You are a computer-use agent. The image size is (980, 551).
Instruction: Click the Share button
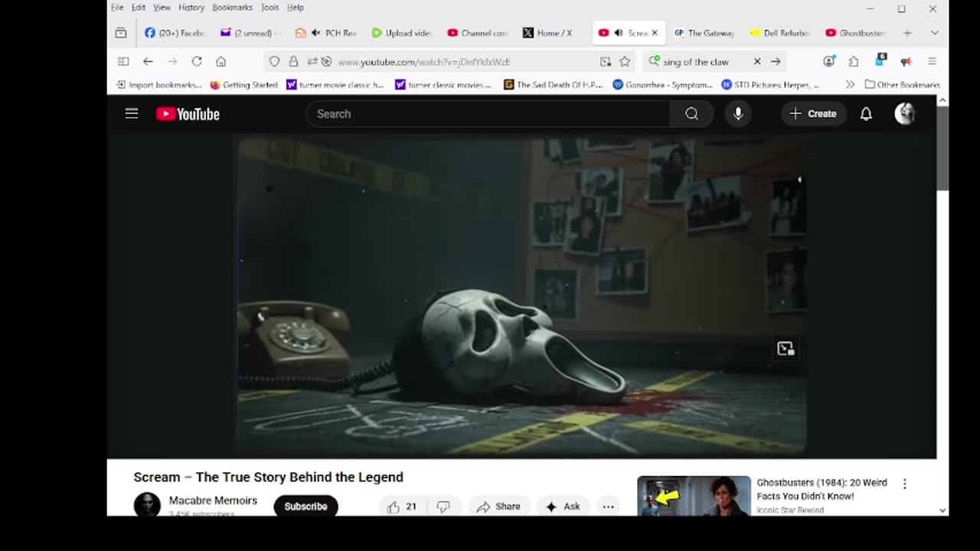pos(498,507)
